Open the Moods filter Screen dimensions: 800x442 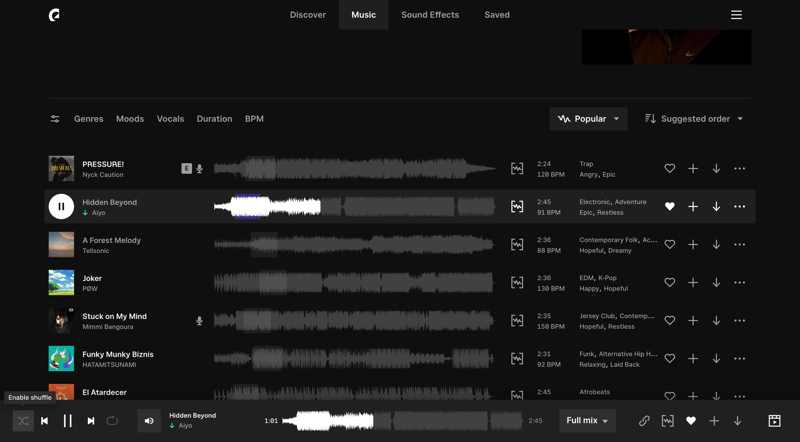coord(130,119)
